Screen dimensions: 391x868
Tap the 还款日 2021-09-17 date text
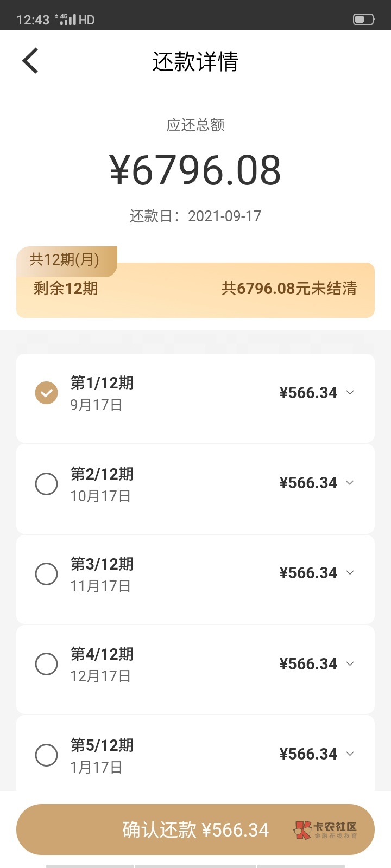(195, 216)
